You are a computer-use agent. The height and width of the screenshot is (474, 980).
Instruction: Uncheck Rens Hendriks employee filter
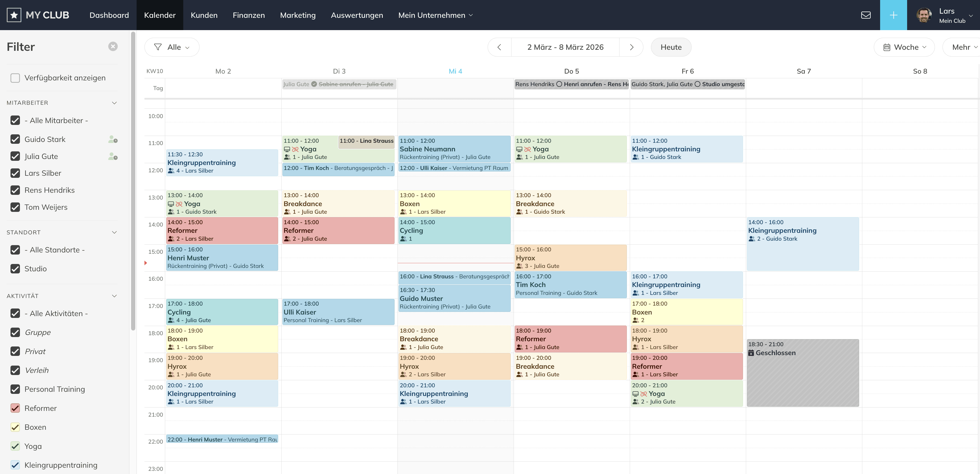click(15, 190)
